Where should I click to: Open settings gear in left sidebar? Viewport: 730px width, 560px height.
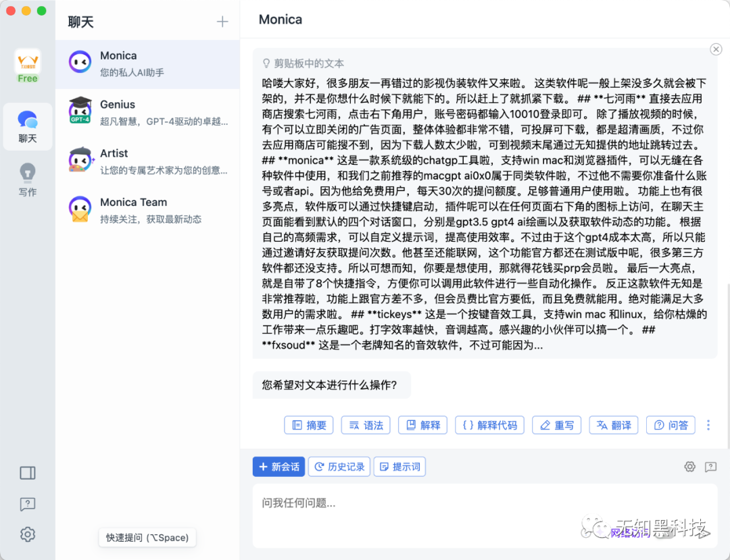click(28, 534)
